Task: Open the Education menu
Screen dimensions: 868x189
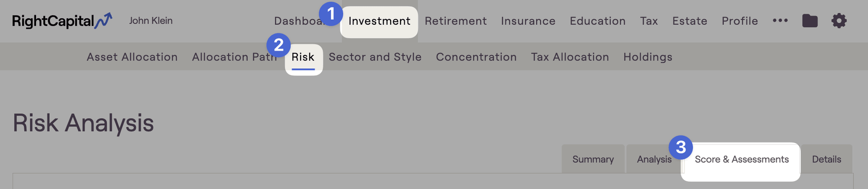Action: tap(598, 21)
